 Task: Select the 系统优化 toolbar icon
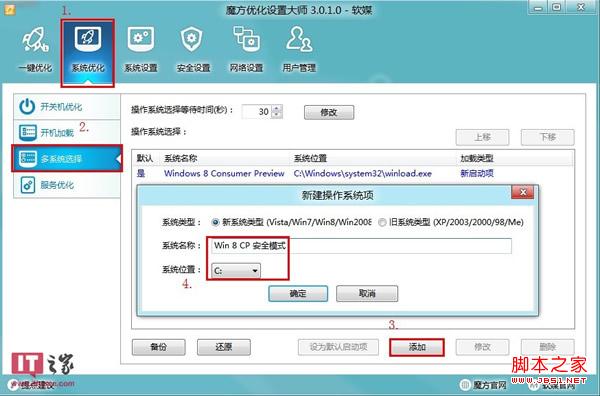(x=88, y=51)
